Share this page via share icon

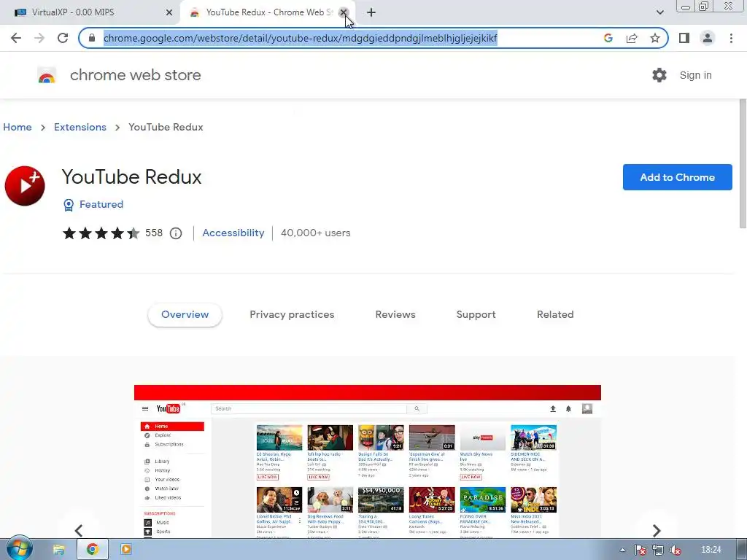[x=632, y=38]
